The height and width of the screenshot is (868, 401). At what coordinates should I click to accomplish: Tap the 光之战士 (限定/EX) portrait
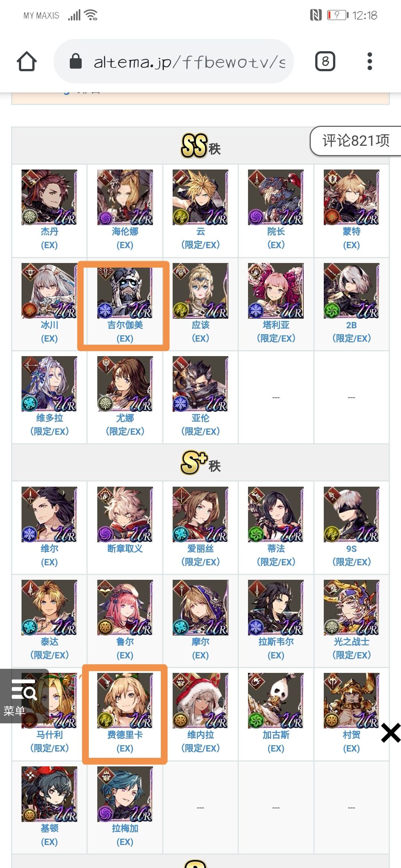(x=352, y=608)
